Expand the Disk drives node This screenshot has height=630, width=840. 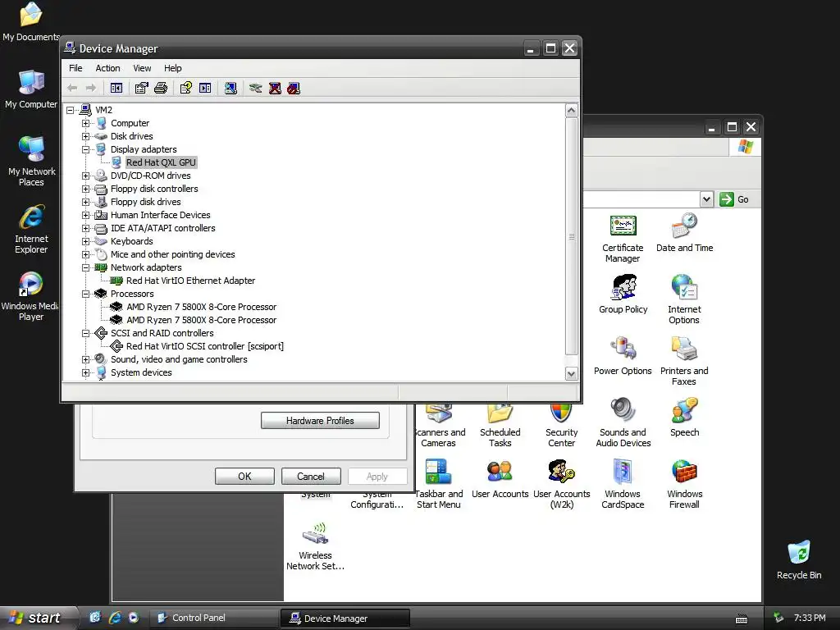pyautogui.click(x=85, y=136)
